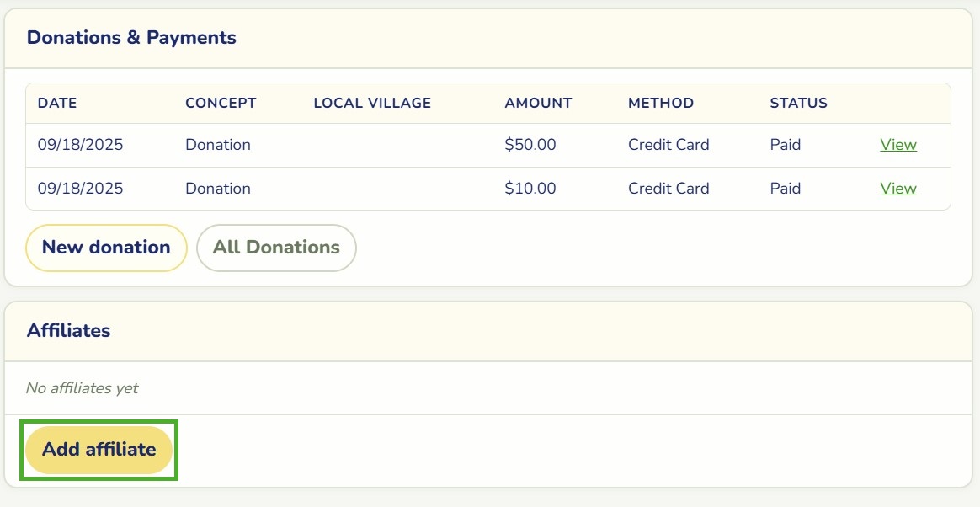The image size is (980, 507).
Task: Open View link for the $10.00 donation
Action: 898,188
